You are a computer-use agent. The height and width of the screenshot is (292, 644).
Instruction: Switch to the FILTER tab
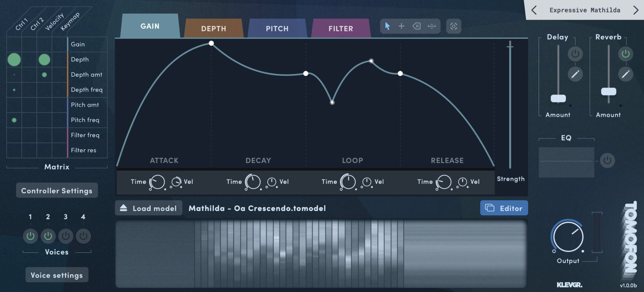[x=341, y=29]
